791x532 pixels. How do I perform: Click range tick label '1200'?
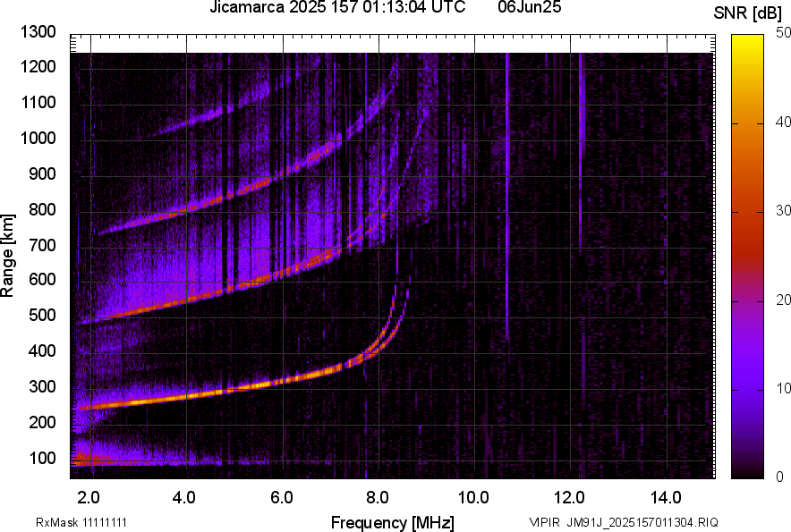(x=38, y=66)
